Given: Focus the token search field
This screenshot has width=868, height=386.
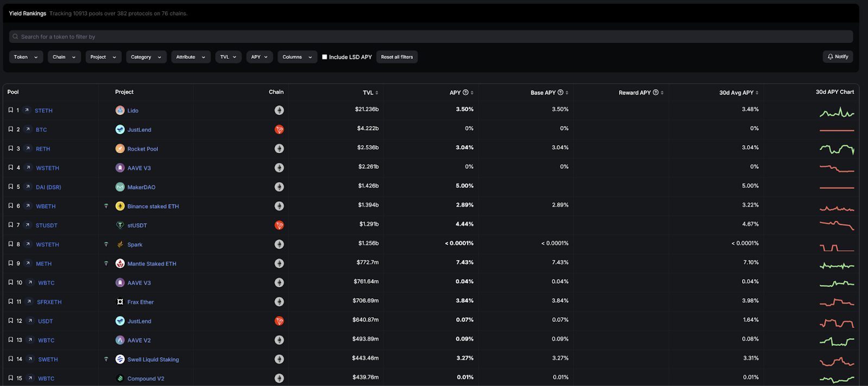Looking at the screenshot, I should [431, 36].
